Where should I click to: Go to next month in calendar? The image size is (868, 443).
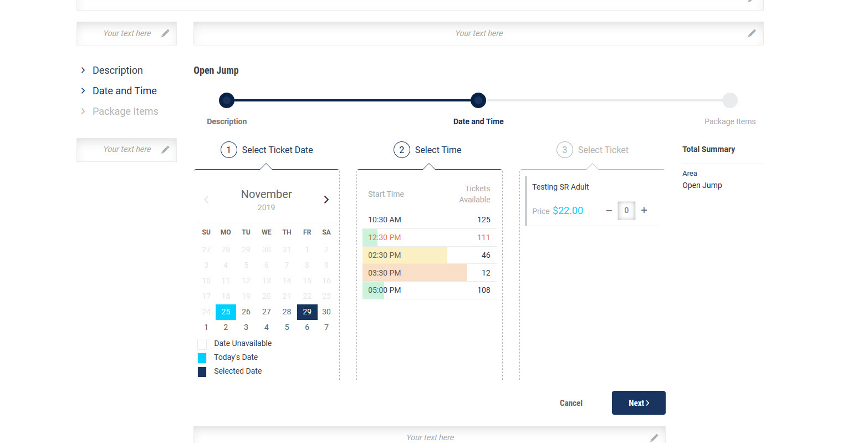(x=326, y=200)
